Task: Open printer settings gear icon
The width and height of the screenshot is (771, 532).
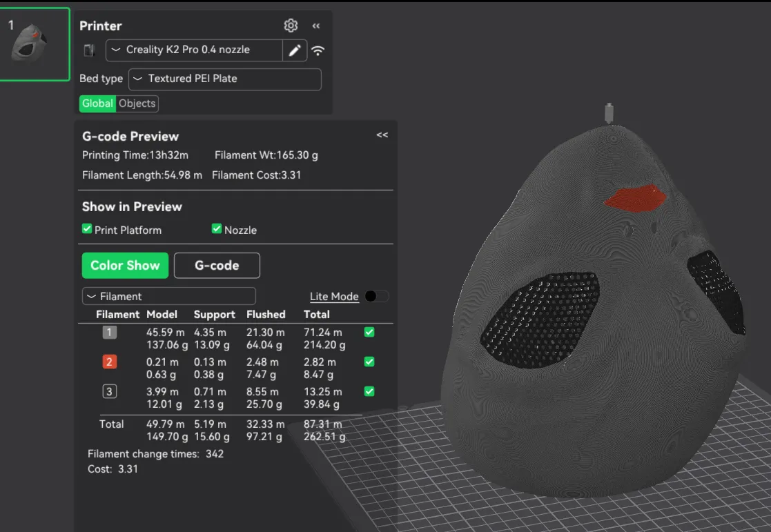Action: [x=291, y=26]
